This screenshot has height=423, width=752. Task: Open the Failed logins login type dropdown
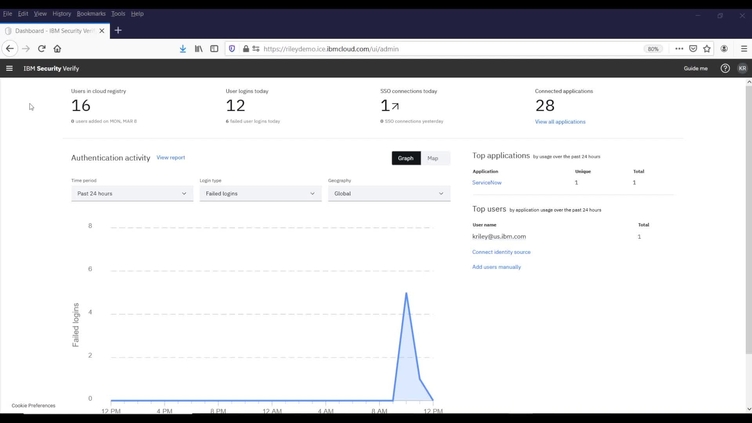point(260,194)
